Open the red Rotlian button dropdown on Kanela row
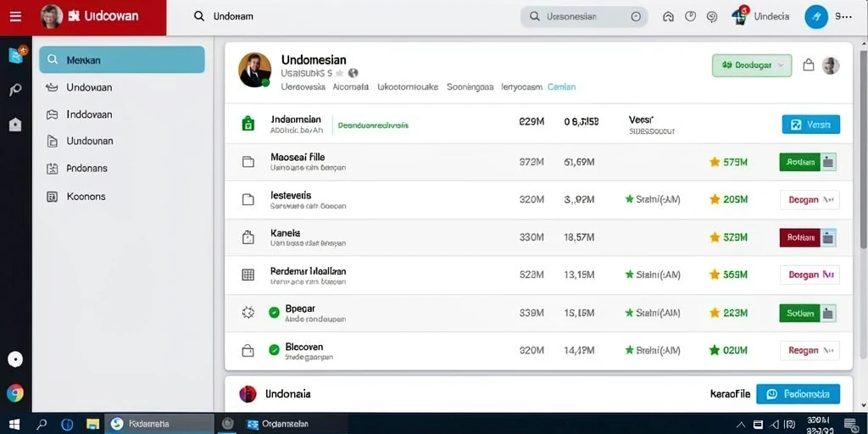The width and height of the screenshot is (868, 434). point(828,238)
